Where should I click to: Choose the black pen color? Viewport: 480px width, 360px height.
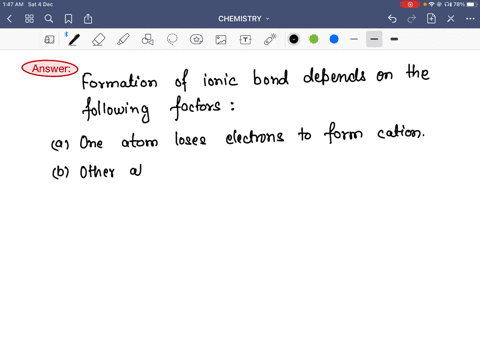click(x=294, y=39)
